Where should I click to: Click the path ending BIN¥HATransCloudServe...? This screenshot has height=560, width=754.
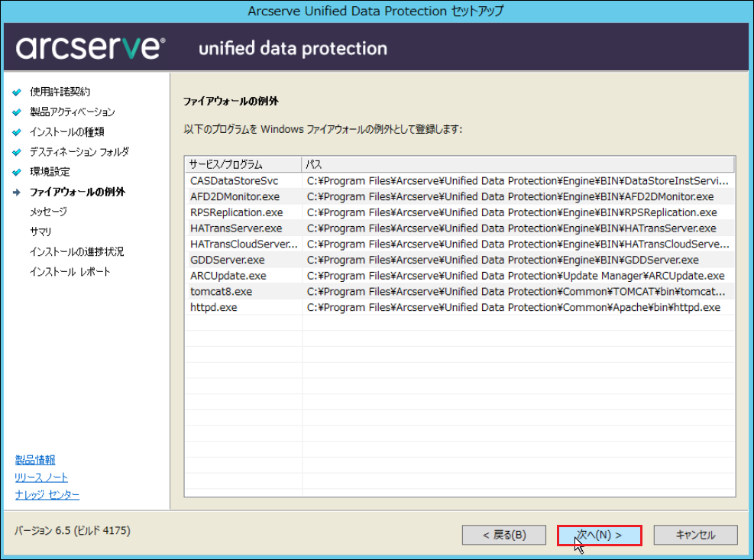518,244
